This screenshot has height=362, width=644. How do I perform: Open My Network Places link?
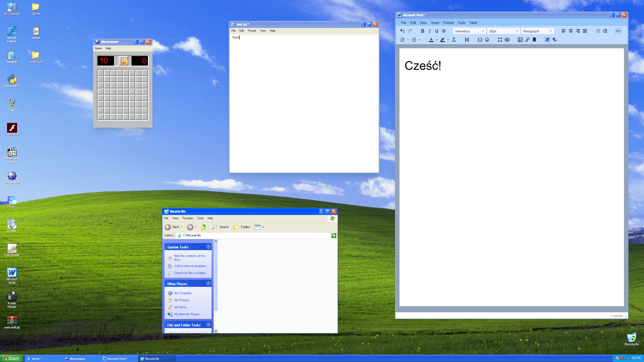click(x=187, y=314)
